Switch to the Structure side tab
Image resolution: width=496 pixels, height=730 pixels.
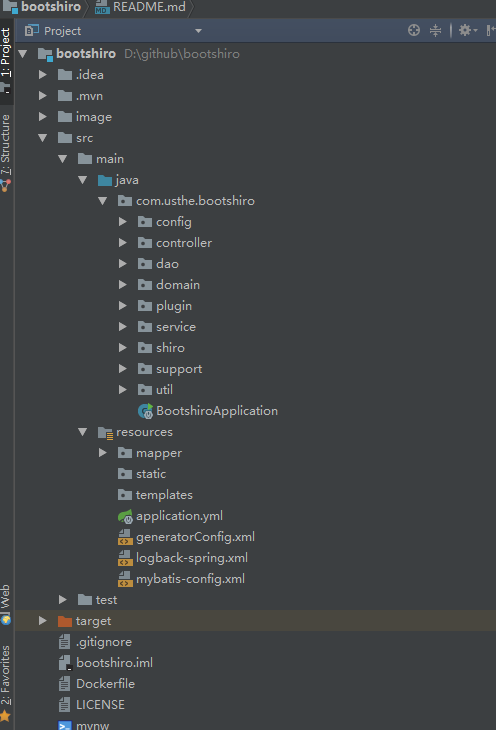[6, 144]
